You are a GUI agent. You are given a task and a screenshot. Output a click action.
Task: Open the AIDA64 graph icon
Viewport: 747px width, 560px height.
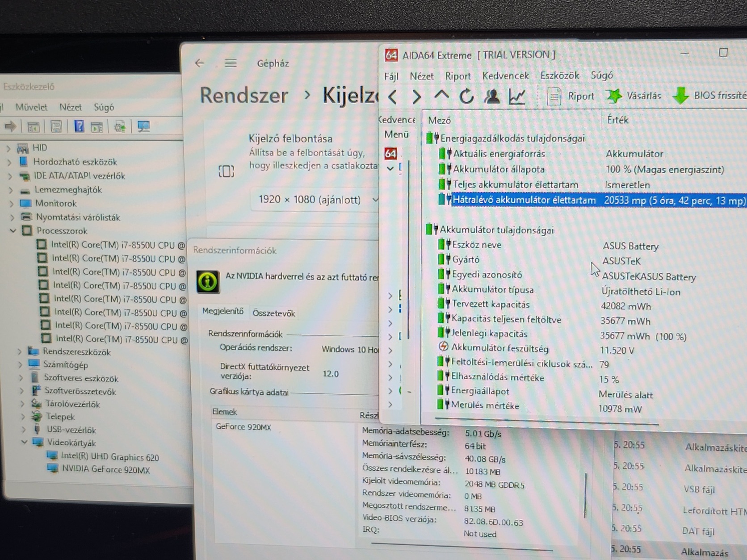click(517, 96)
